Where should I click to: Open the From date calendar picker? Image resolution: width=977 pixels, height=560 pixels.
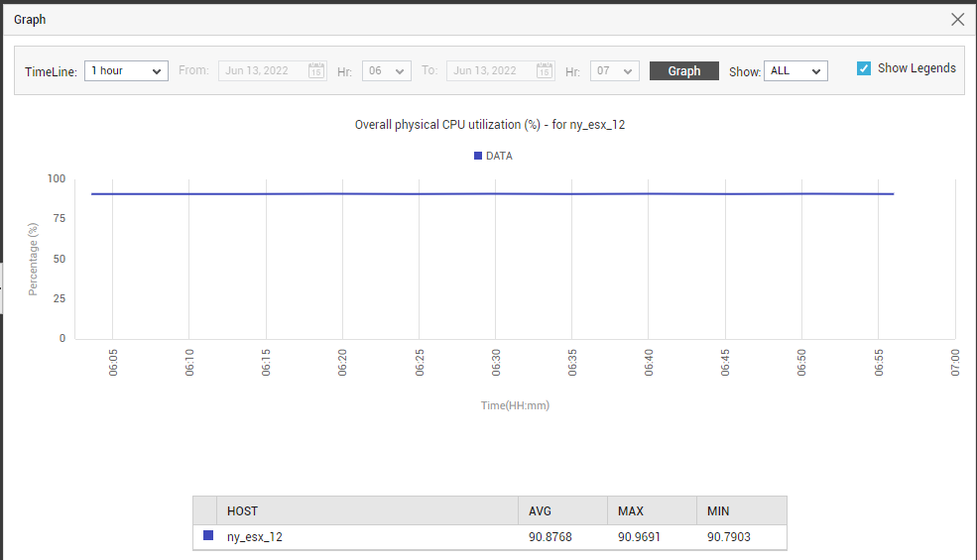coord(315,70)
